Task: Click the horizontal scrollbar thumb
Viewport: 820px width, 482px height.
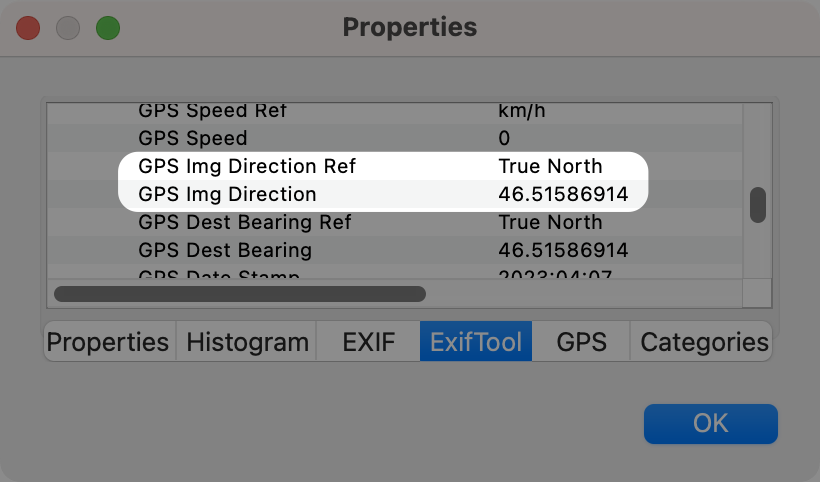Action: coord(240,294)
